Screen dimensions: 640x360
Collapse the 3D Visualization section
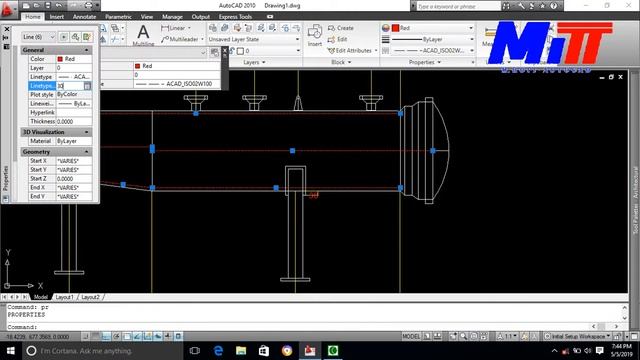[87, 132]
